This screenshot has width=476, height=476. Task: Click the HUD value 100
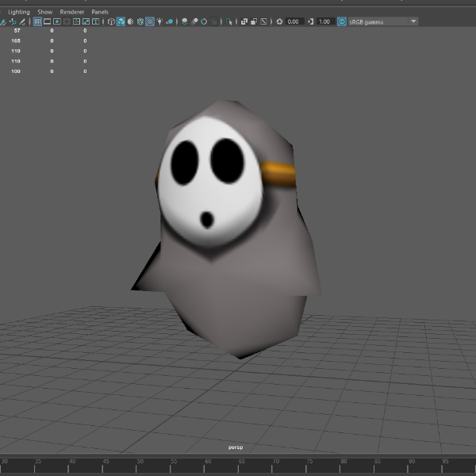point(16,71)
